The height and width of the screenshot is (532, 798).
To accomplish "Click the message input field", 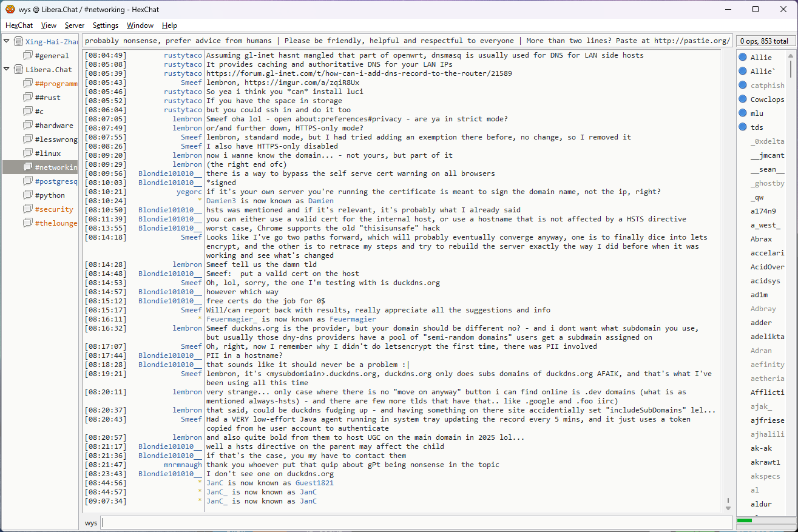I will pos(416,523).
